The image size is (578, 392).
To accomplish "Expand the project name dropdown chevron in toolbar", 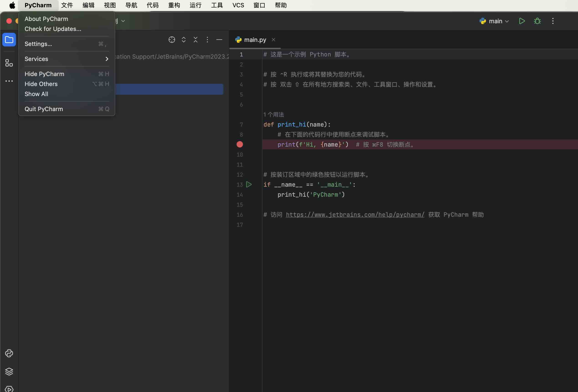I will tap(123, 21).
